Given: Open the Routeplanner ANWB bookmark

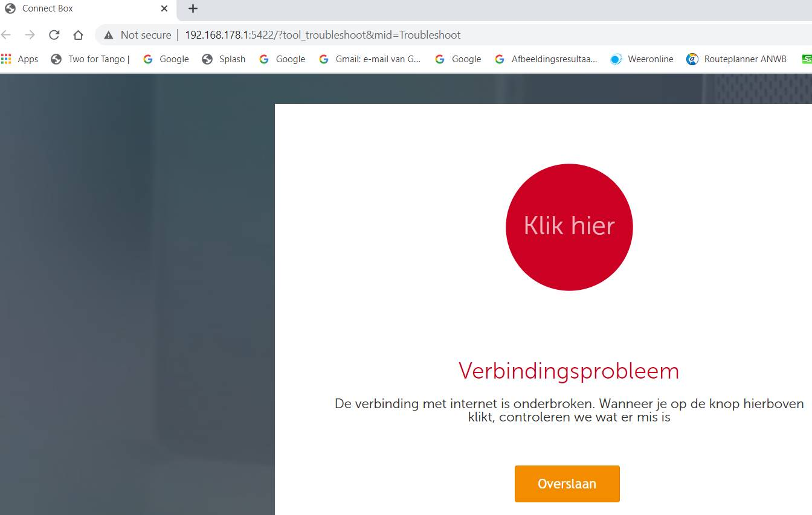Looking at the screenshot, I should [x=736, y=59].
